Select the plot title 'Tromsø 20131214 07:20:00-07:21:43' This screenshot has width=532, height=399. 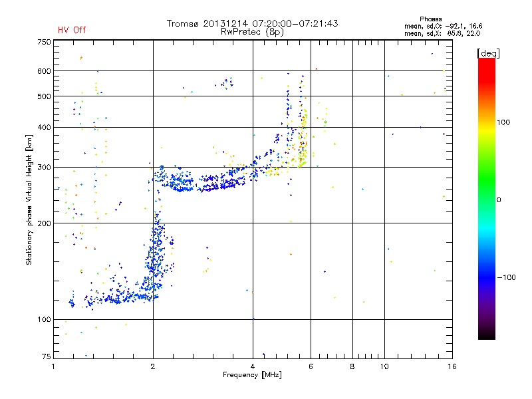pos(252,23)
